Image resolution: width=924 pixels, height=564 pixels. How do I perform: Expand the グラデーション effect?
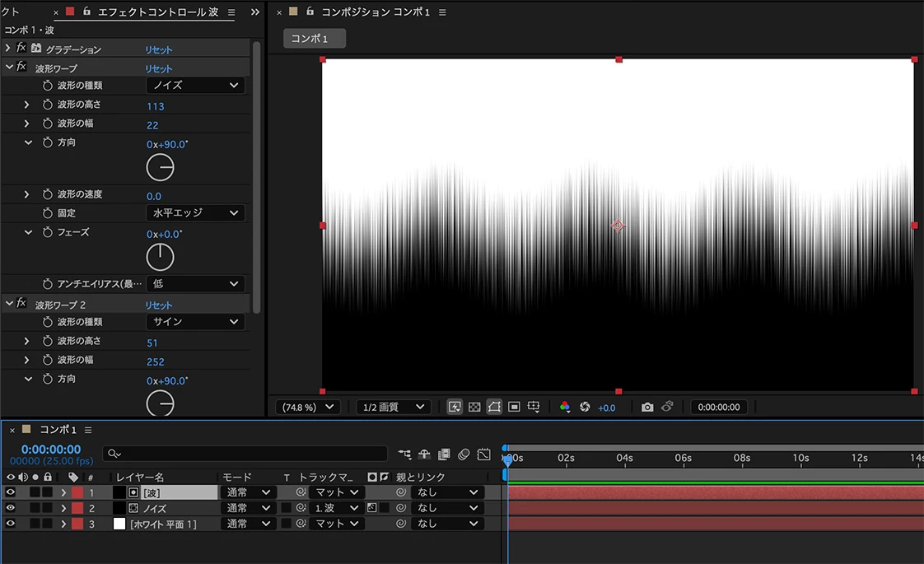click(x=7, y=48)
